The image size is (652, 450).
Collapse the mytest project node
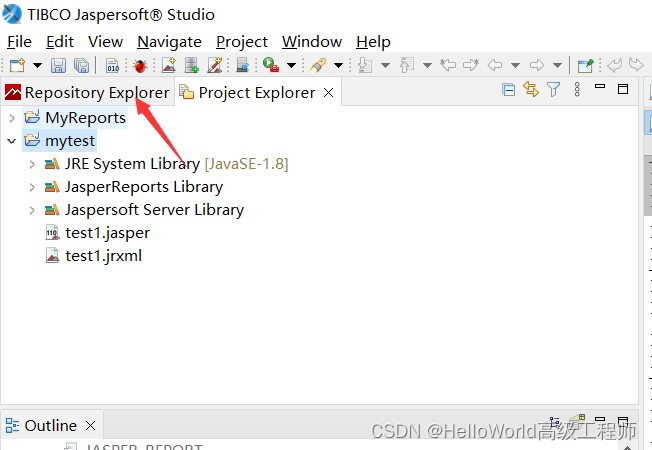tap(12, 141)
